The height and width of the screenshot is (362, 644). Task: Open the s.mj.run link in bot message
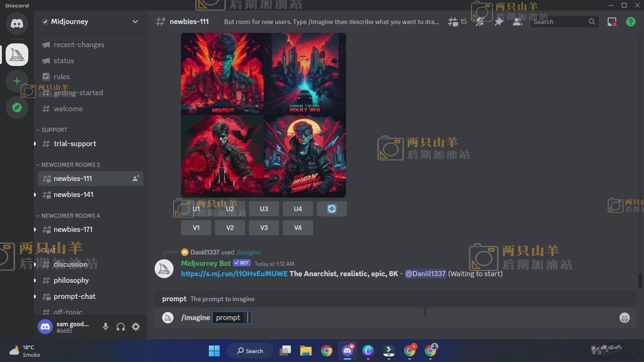tap(234, 274)
